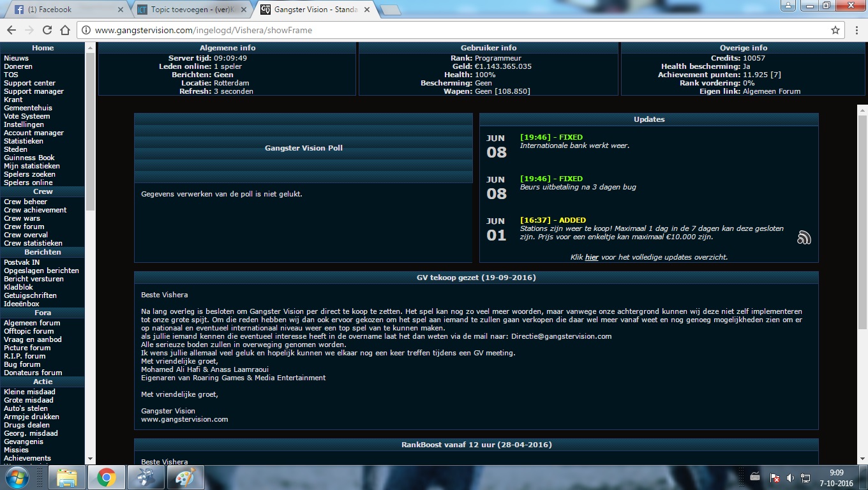Open File Explorer folder icon in taskbar

click(67, 477)
